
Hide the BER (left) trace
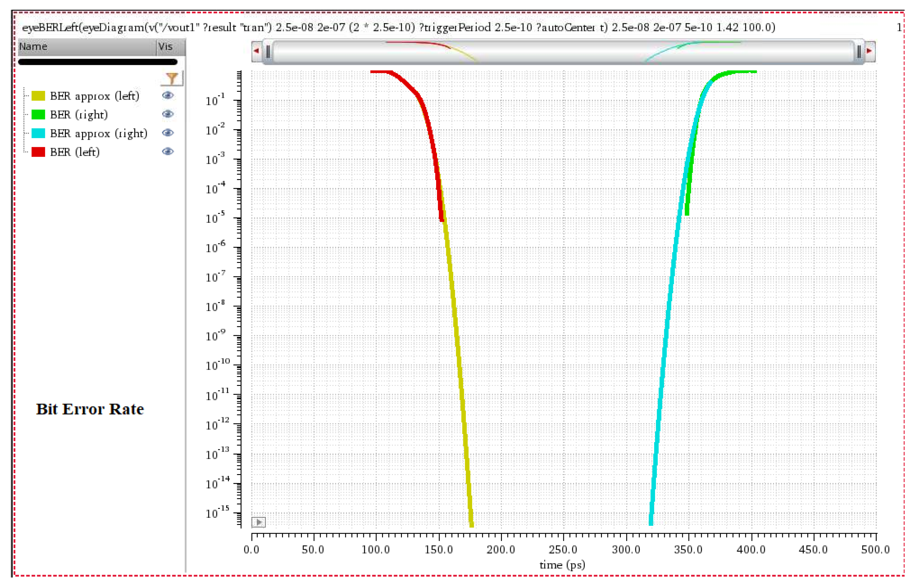(x=168, y=152)
